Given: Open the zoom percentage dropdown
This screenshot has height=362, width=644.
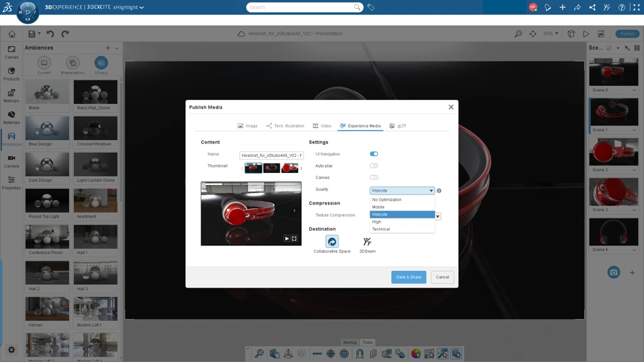Looking at the screenshot, I should 551,34.
